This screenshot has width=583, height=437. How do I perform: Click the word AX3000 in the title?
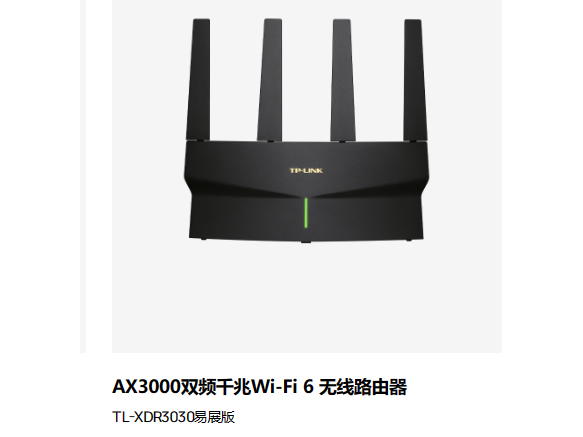coord(146,387)
